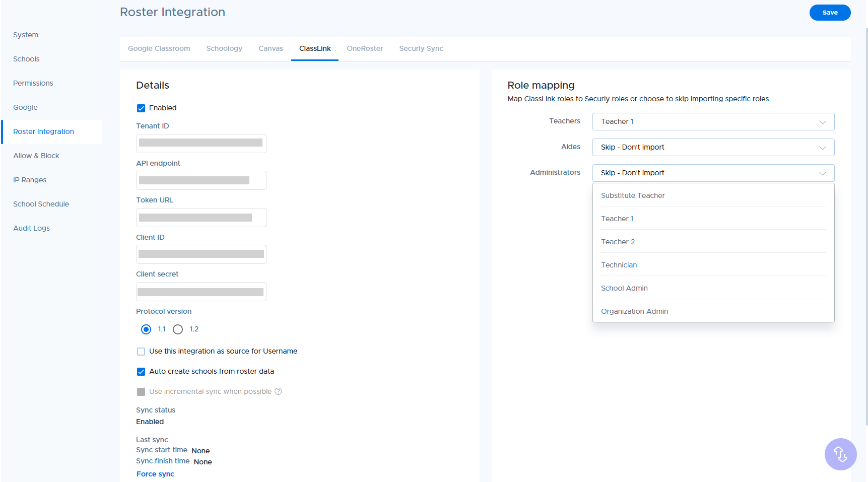The image size is (868, 482).
Task: Switch to the Canvas tab
Action: point(271,48)
